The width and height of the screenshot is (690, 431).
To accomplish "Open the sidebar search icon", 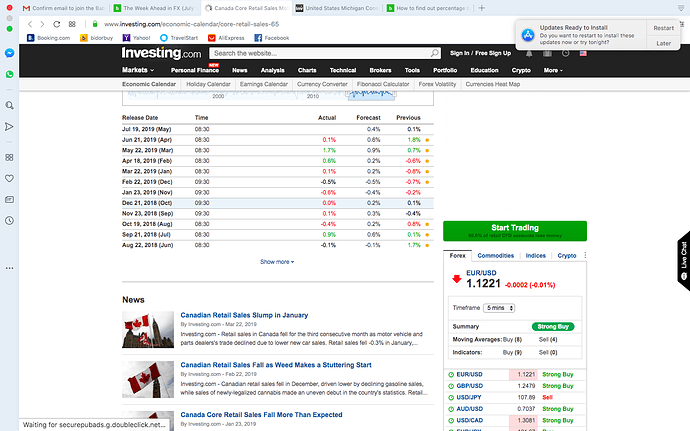I will 9,106.
